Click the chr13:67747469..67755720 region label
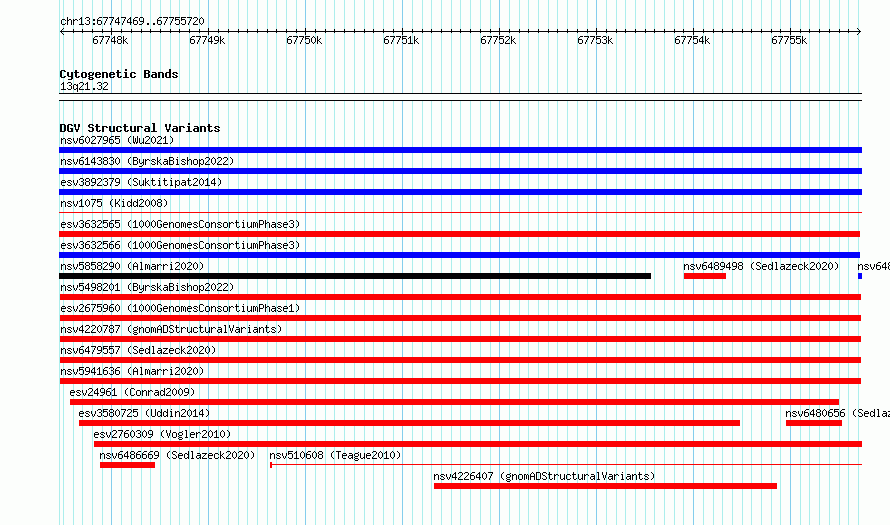 pyautogui.click(x=132, y=21)
